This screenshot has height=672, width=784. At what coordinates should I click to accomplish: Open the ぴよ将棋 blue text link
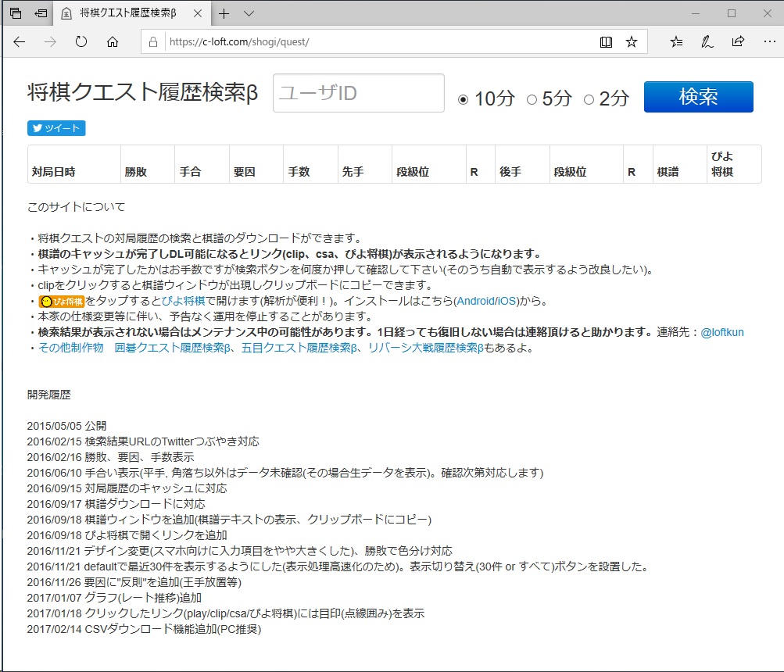184,301
